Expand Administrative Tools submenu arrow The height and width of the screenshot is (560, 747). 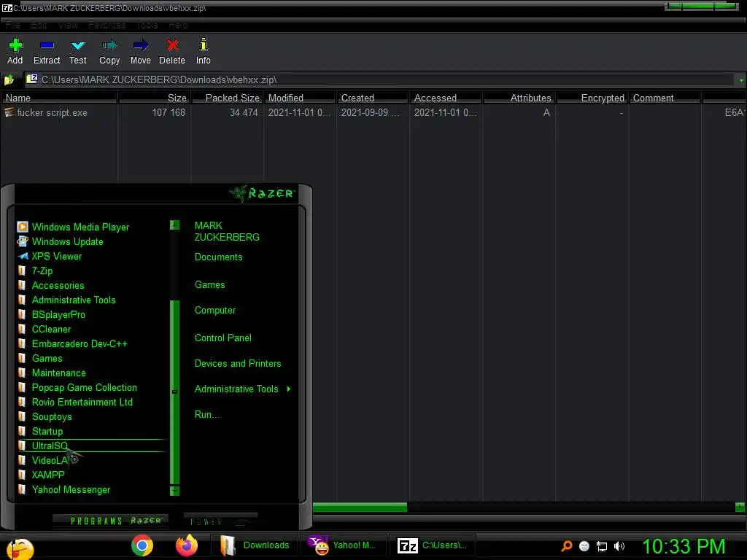click(289, 389)
